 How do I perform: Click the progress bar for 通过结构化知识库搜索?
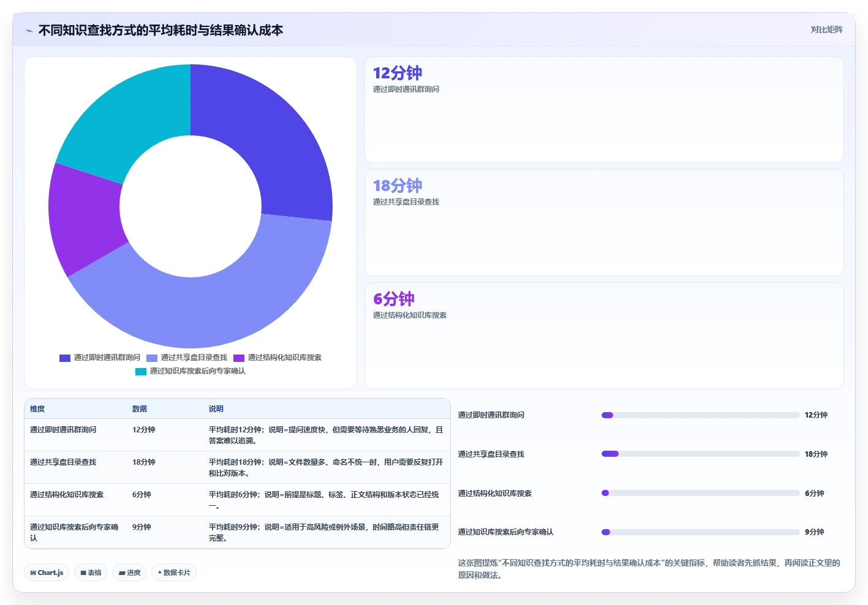pos(700,493)
